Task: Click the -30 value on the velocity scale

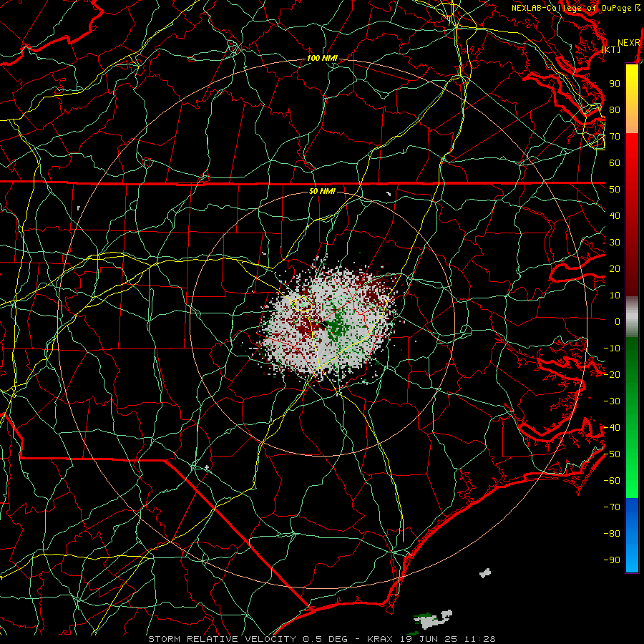Action: tap(612, 401)
